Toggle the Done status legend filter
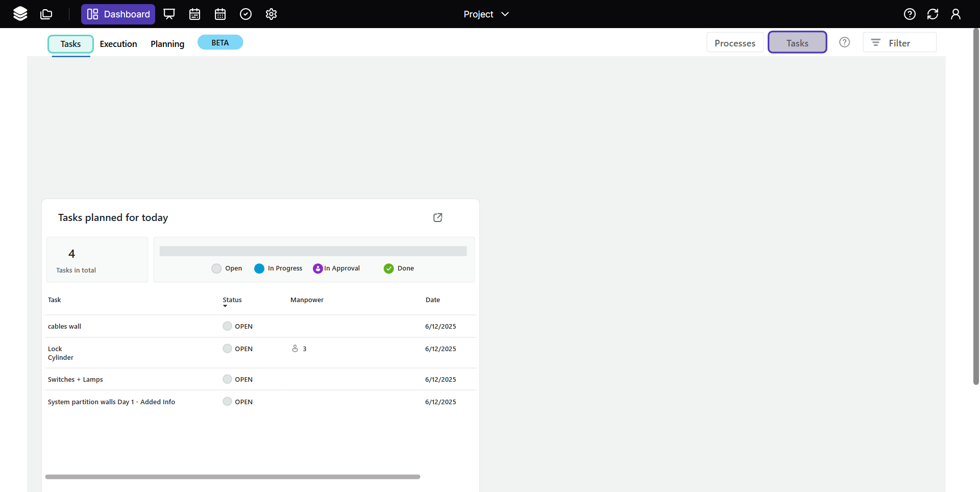The width and height of the screenshot is (980, 492). point(399,268)
